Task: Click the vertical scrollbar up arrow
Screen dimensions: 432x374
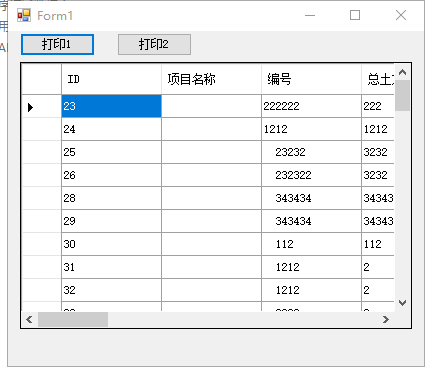Action: pos(402,72)
